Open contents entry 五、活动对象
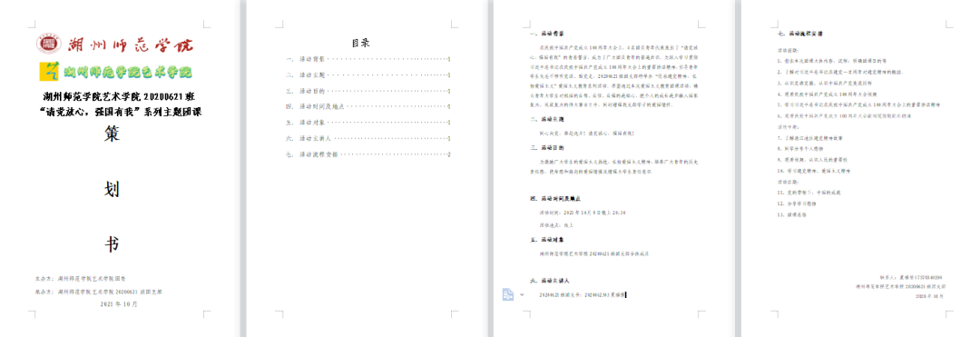The width and height of the screenshot is (980, 337). pyautogui.click(x=368, y=123)
